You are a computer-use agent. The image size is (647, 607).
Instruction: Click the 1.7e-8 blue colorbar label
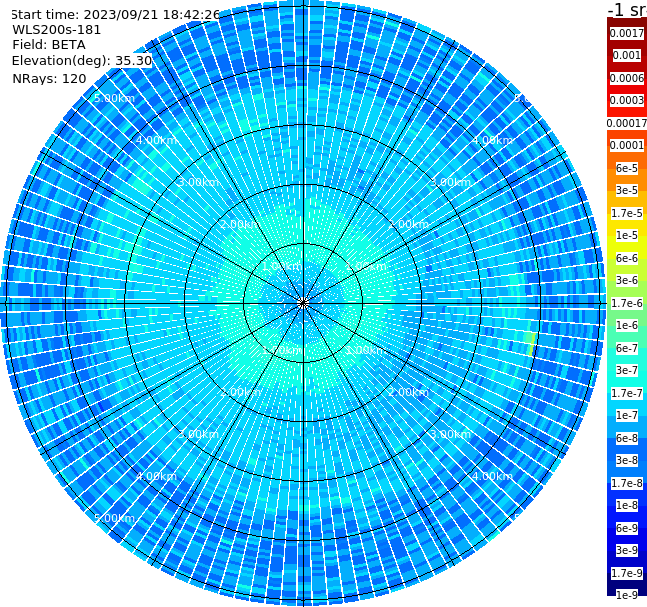[627, 483]
